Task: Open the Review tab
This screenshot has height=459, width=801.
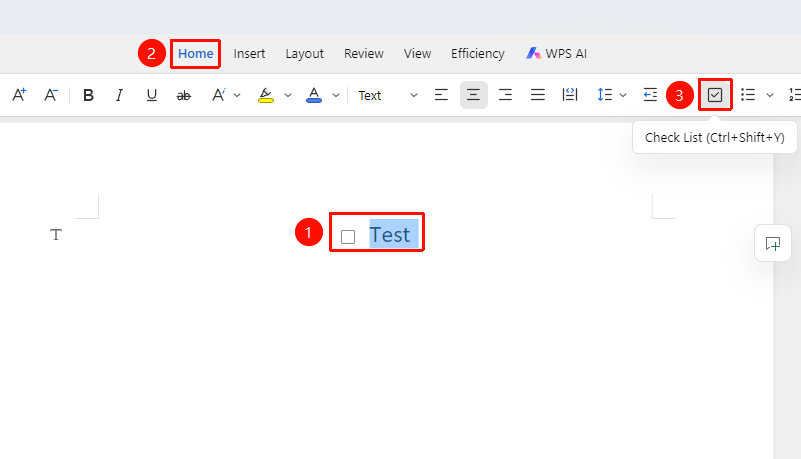Action: tap(364, 54)
